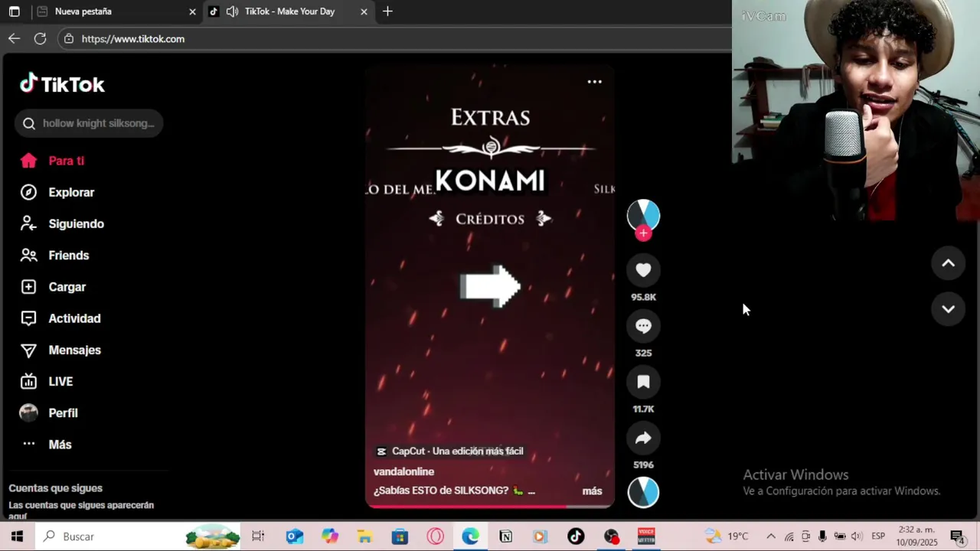
Task: Open File Explorer from the taskbar
Action: [x=364, y=536]
